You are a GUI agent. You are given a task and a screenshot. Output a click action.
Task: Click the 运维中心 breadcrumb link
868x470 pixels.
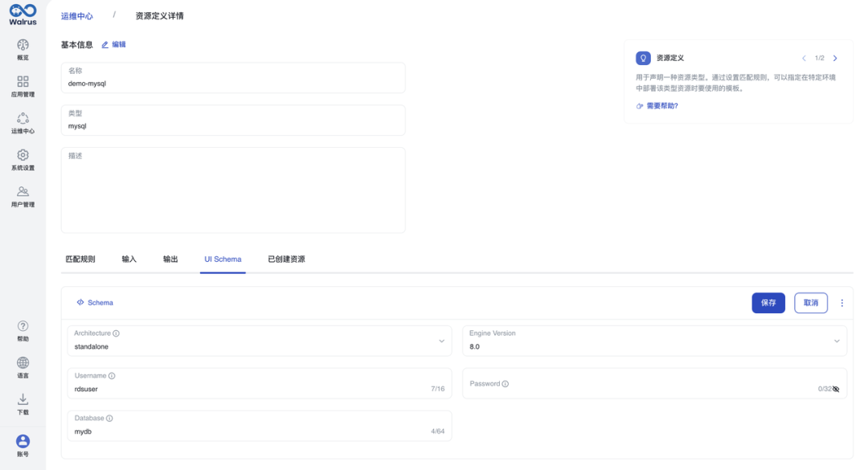click(77, 16)
